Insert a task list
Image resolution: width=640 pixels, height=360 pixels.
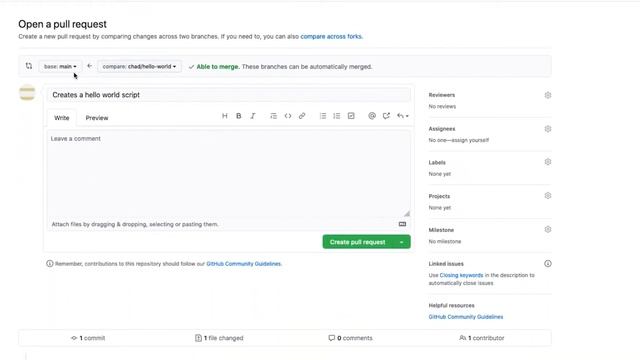[x=351, y=116]
